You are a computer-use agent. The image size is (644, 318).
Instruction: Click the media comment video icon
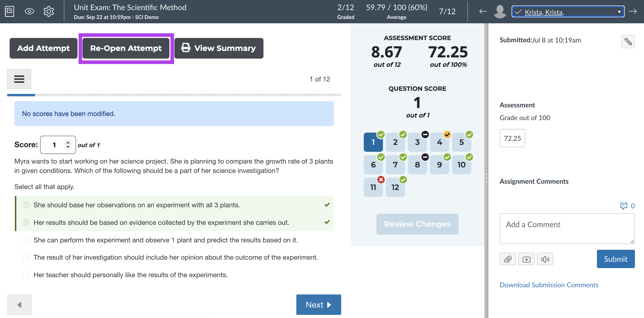tap(526, 259)
